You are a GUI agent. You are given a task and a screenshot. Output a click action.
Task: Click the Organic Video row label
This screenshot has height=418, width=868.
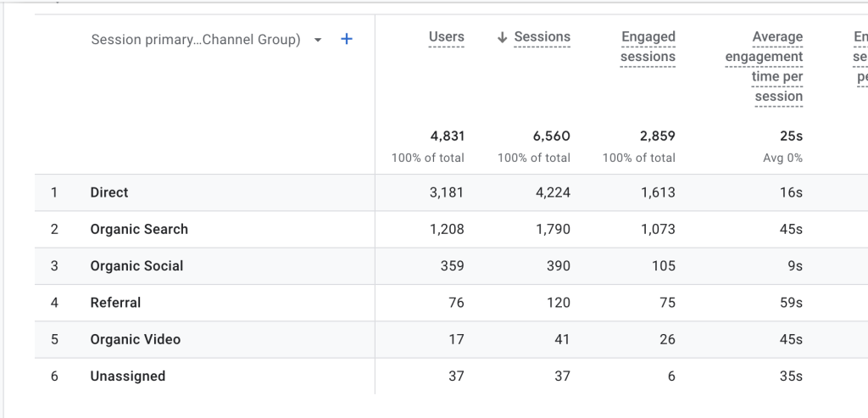pyautogui.click(x=135, y=339)
